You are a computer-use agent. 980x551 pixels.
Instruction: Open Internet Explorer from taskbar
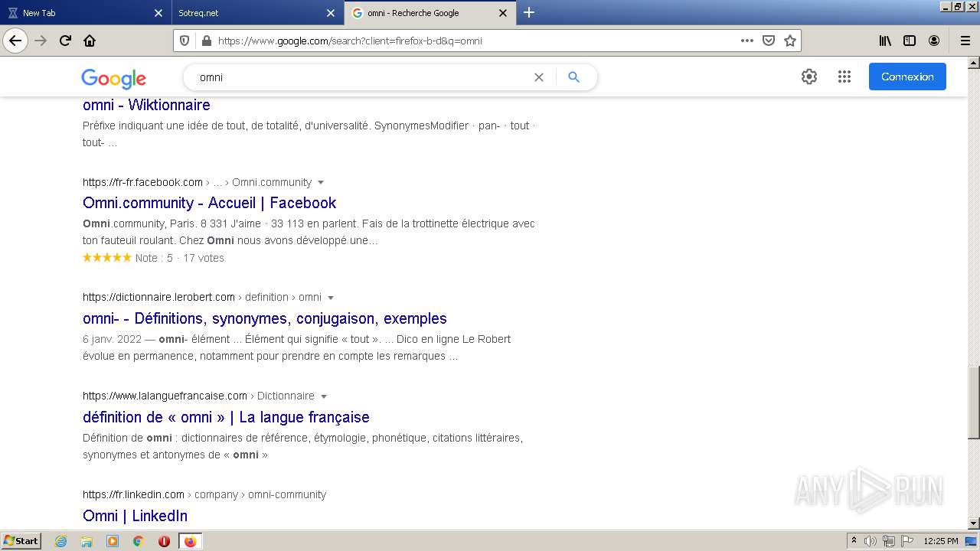click(61, 541)
